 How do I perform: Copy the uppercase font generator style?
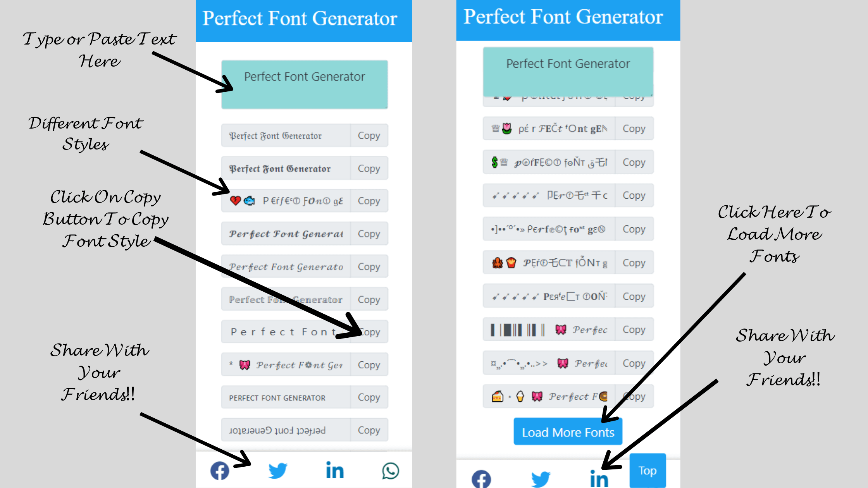coord(369,397)
